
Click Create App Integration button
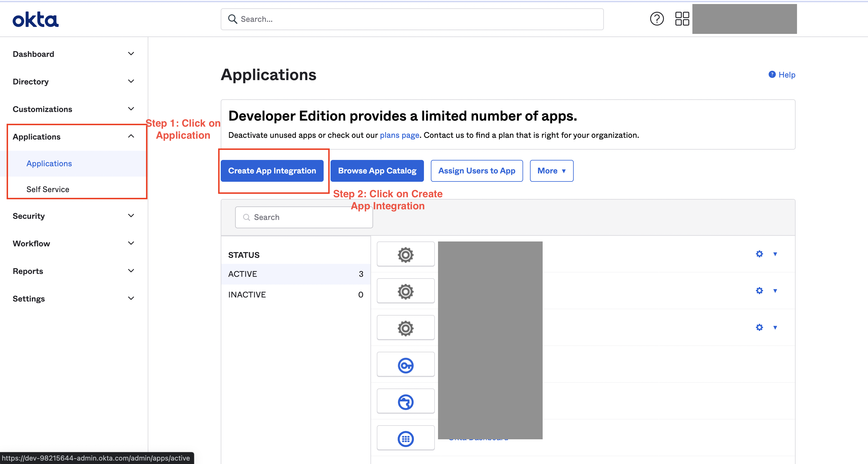click(272, 171)
